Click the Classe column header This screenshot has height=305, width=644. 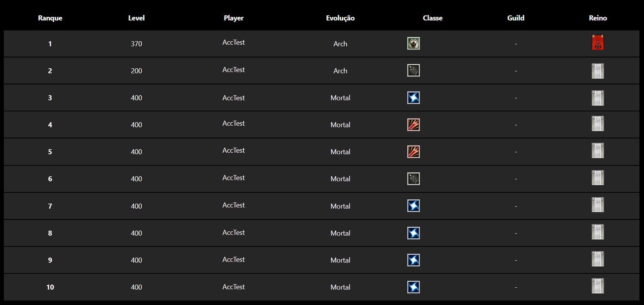[433, 18]
